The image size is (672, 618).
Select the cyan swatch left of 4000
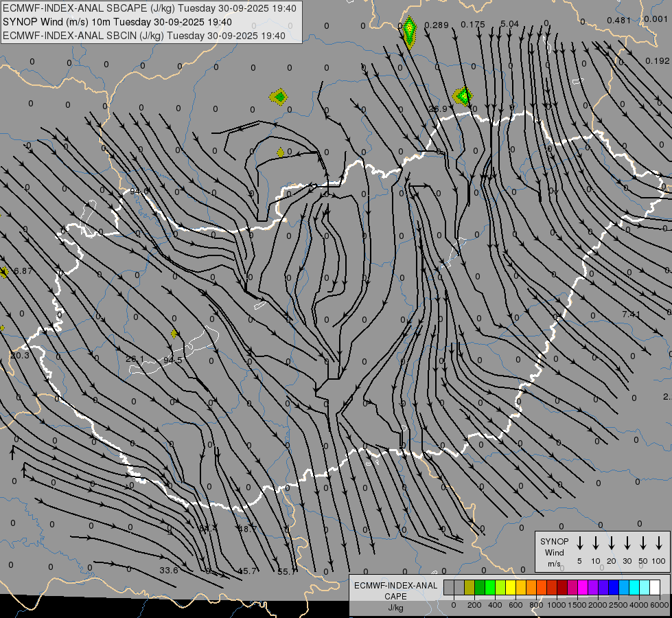click(634, 588)
